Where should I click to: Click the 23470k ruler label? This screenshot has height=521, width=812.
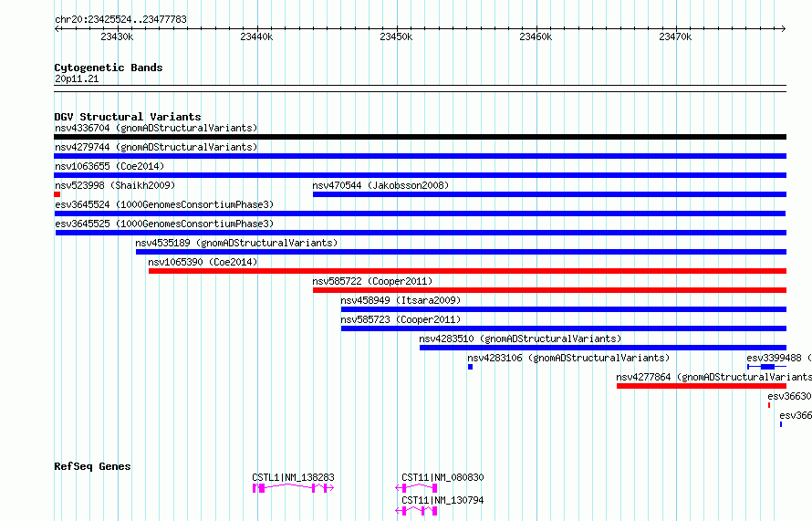pyautogui.click(x=675, y=36)
